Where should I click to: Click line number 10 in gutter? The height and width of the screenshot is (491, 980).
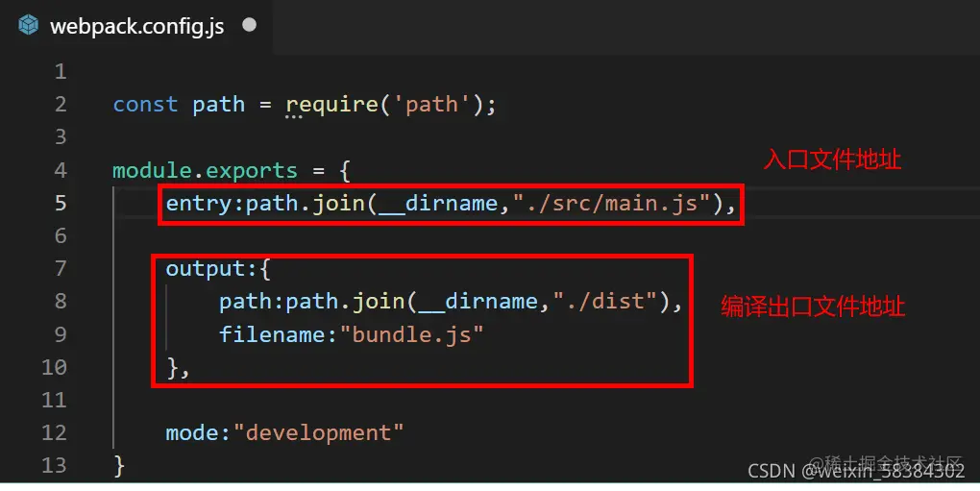tap(55, 367)
